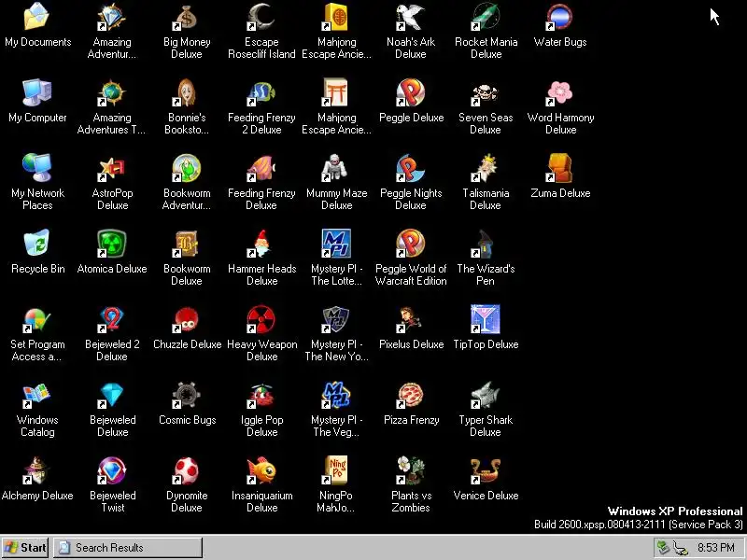Open the Windows Catalog shortcut
Screen dimensions: 747x560
coord(37,395)
